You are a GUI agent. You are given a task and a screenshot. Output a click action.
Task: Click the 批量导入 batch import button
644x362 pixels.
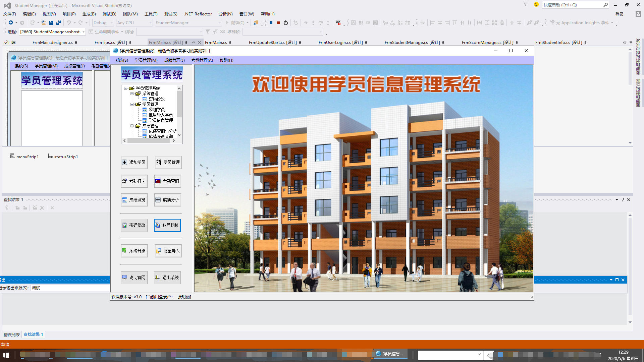[x=168, y=251]
